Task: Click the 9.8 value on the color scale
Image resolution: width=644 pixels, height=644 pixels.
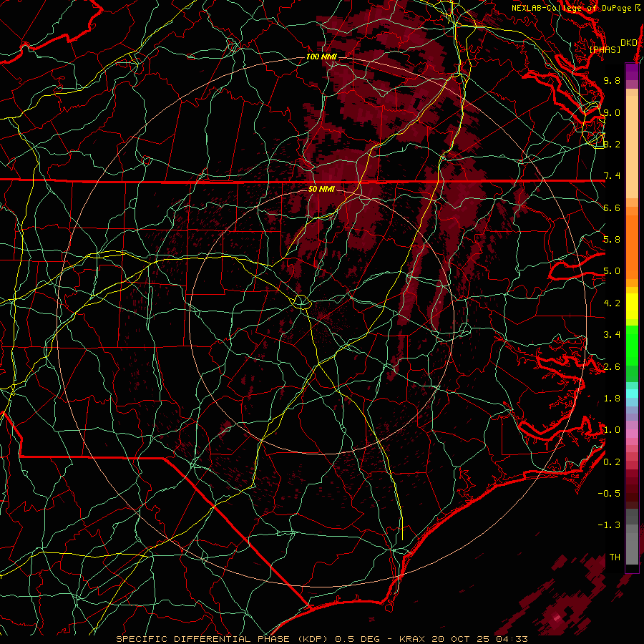Action: (x=612, y=80)
